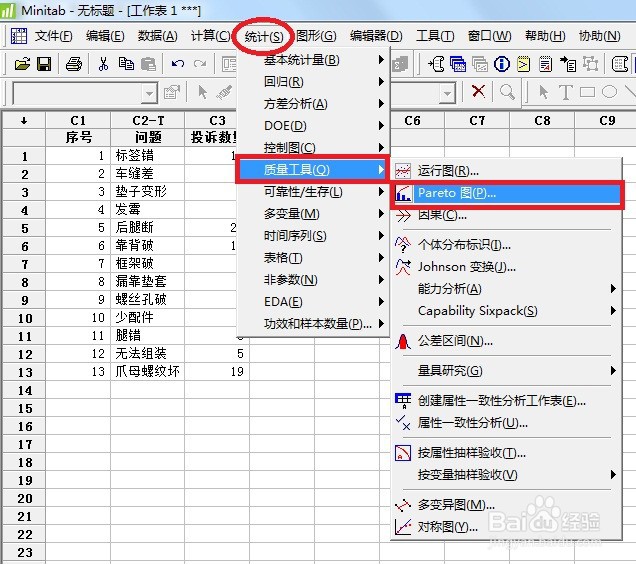Click the Cut scissors icon
636x564 pixels.
[103, 64]
